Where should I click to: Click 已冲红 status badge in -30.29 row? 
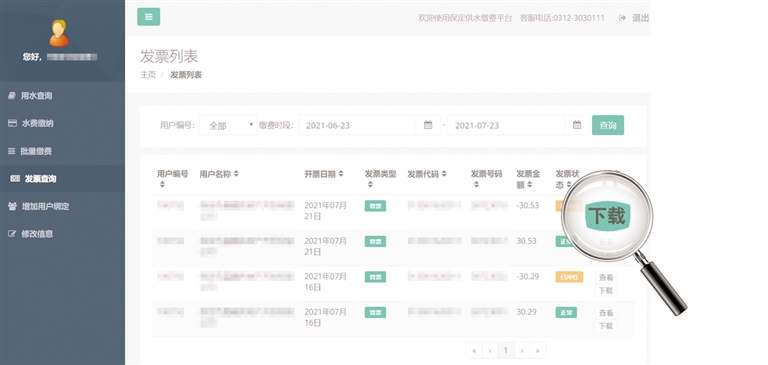pyautogui.click(x=569, y=277)
